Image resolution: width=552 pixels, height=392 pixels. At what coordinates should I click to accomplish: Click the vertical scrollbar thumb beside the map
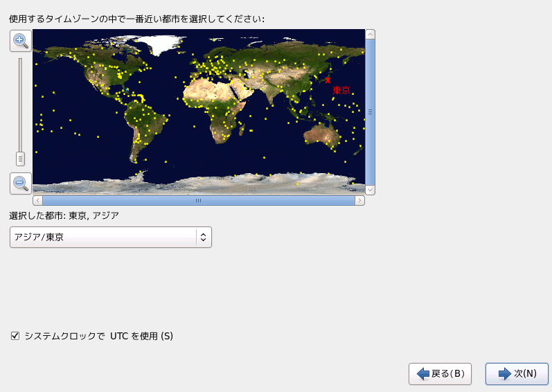tap(370, 112)
